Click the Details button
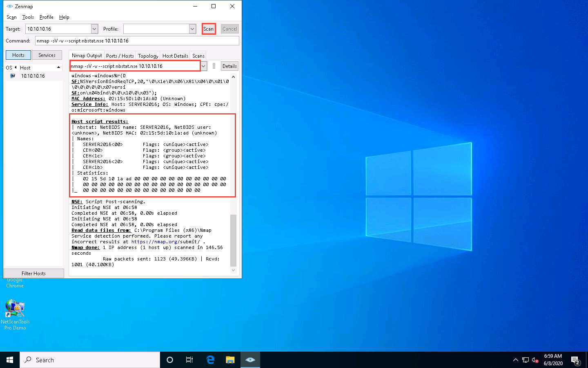This screenshot has height=368, width=588. point(229,66)
